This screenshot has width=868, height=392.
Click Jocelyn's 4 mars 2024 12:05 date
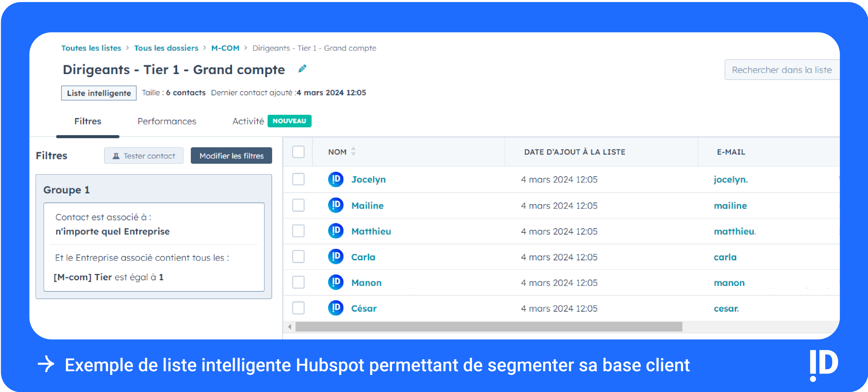click(x=559, y=179)
